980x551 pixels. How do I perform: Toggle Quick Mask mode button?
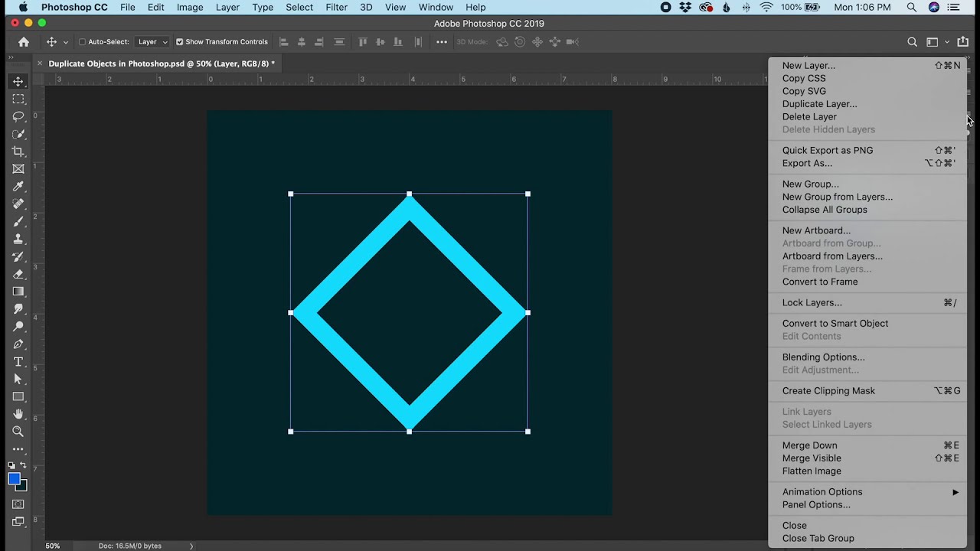point(18,504)
